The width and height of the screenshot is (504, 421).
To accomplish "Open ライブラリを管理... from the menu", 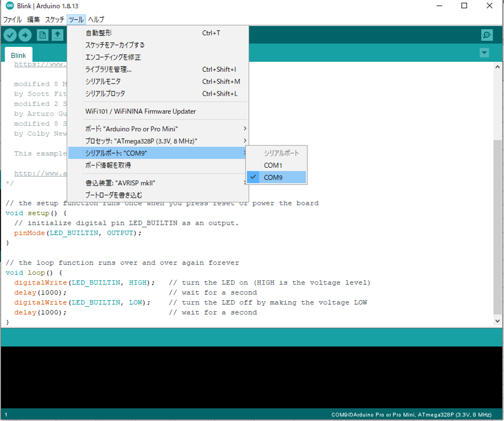I will point(158,70).
